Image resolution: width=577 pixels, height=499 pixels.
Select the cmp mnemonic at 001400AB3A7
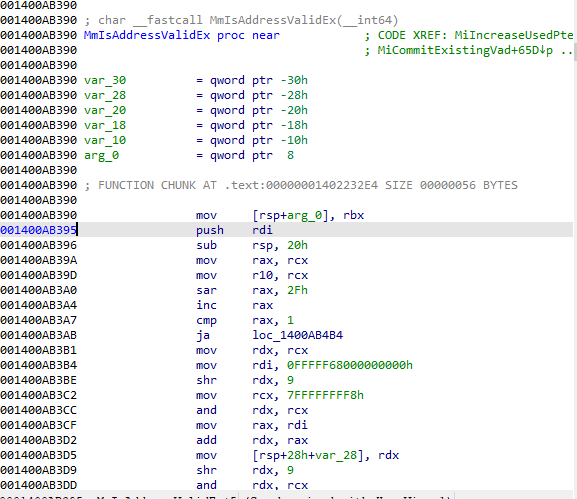pyautogui.click(x=206, y=321)
